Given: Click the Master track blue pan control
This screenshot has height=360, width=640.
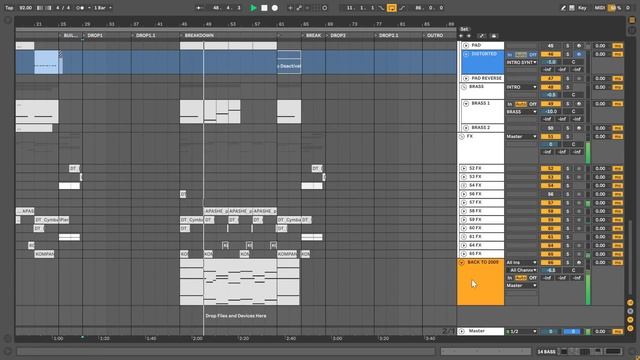Looking at the screenshot, I should 572,331.
